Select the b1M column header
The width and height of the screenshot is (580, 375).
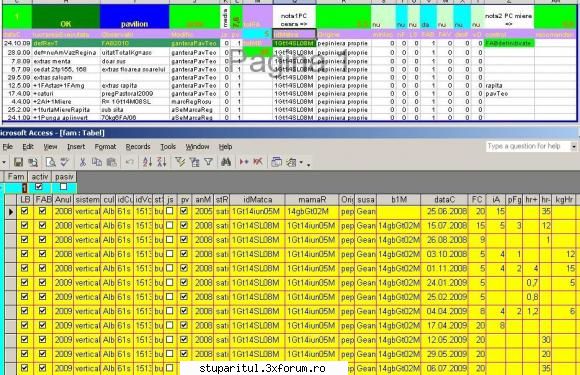pos(399,200)
